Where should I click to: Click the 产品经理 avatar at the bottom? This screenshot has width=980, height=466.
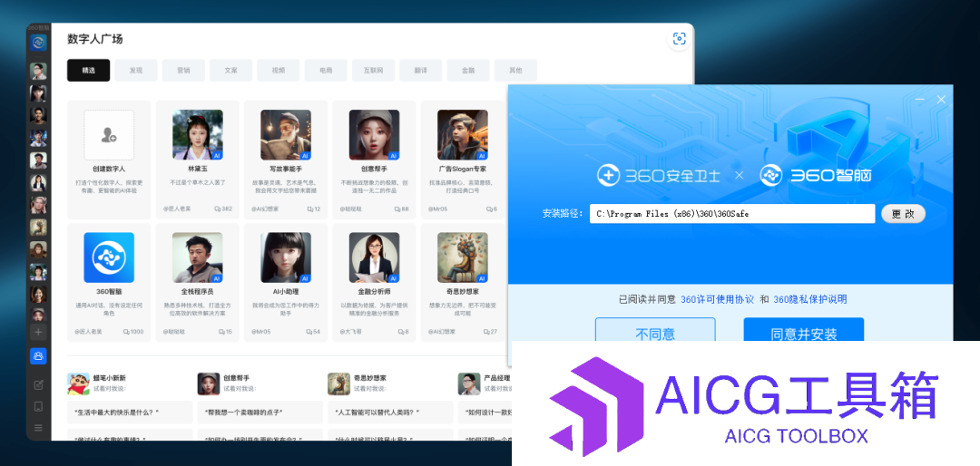tap(469, 383)
